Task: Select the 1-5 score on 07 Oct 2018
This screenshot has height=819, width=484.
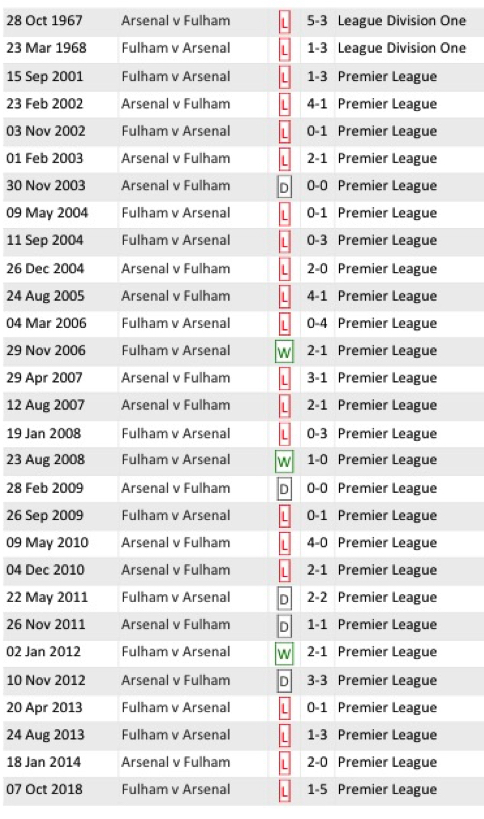Action: (317, 789)
